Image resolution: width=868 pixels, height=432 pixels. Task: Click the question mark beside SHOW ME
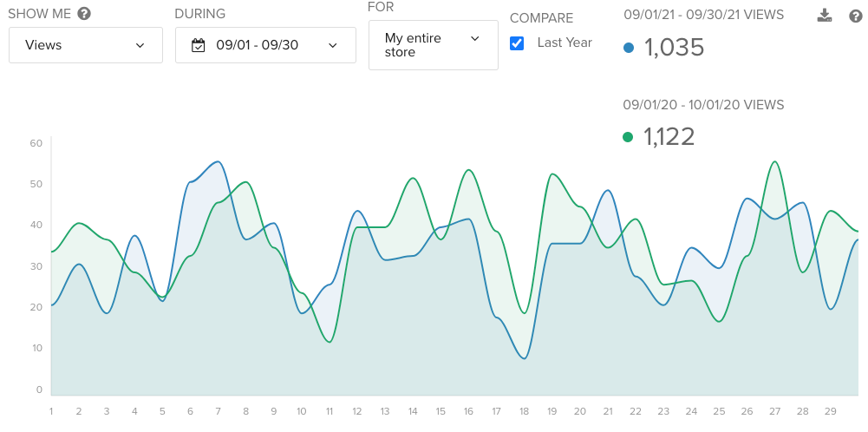pyautogui.click(x=84, y=14)
